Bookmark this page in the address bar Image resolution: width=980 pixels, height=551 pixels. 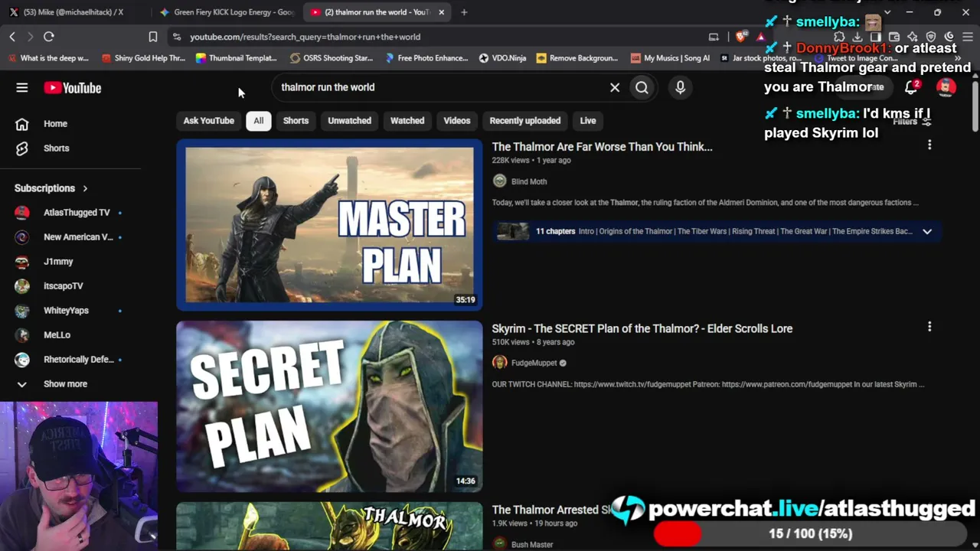pos(153,37)
